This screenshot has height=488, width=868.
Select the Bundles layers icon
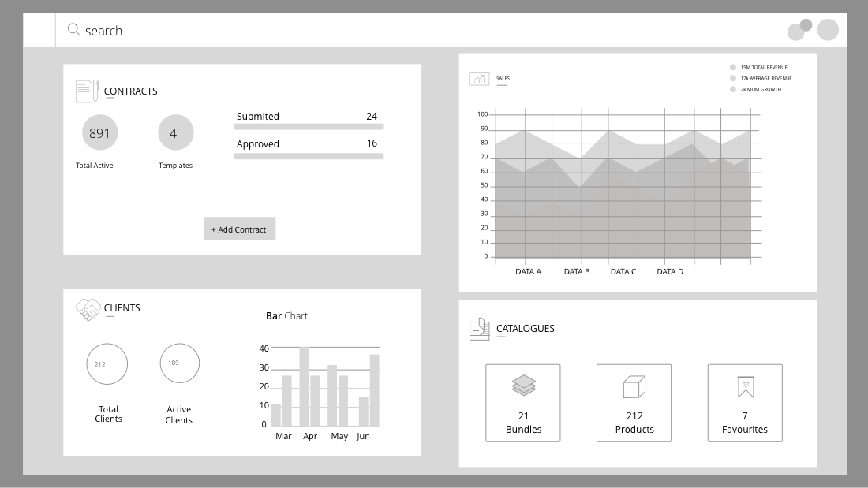coord(522,385)
